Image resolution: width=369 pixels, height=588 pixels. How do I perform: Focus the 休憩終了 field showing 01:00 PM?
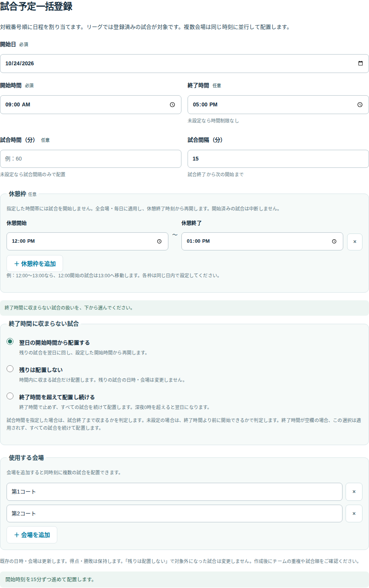[x=262, y=241]
